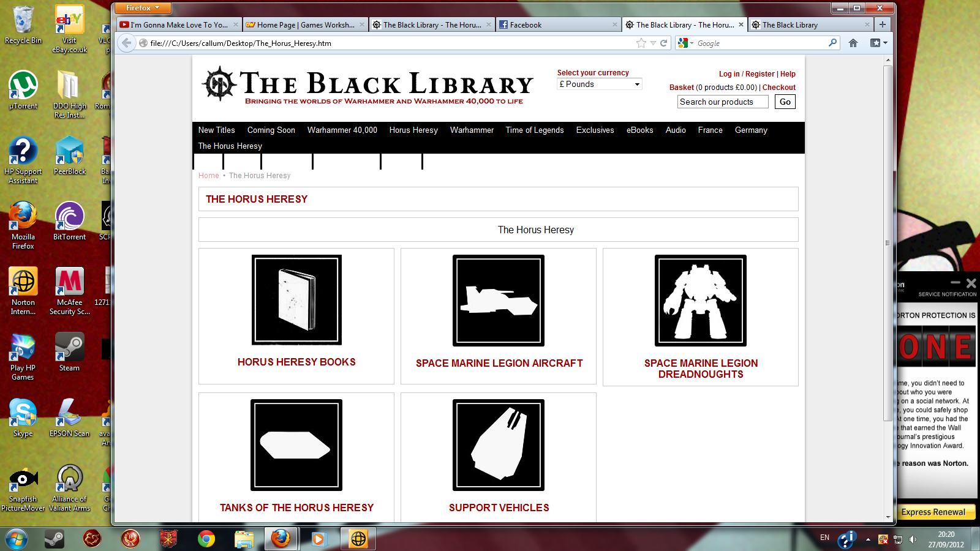
Task: Click the browser address bar
Action: 391,43
